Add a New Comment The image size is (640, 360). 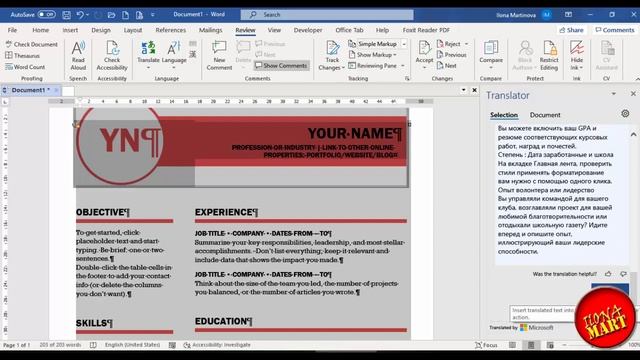click(219, 56)
